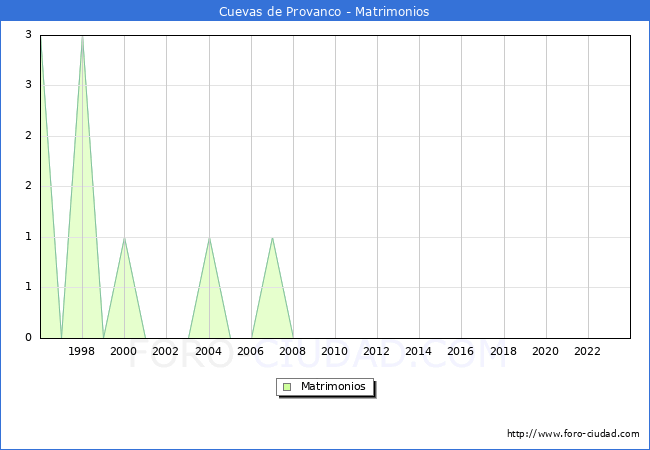Select the Matrimonios legend label text

[x=334, y=386]
